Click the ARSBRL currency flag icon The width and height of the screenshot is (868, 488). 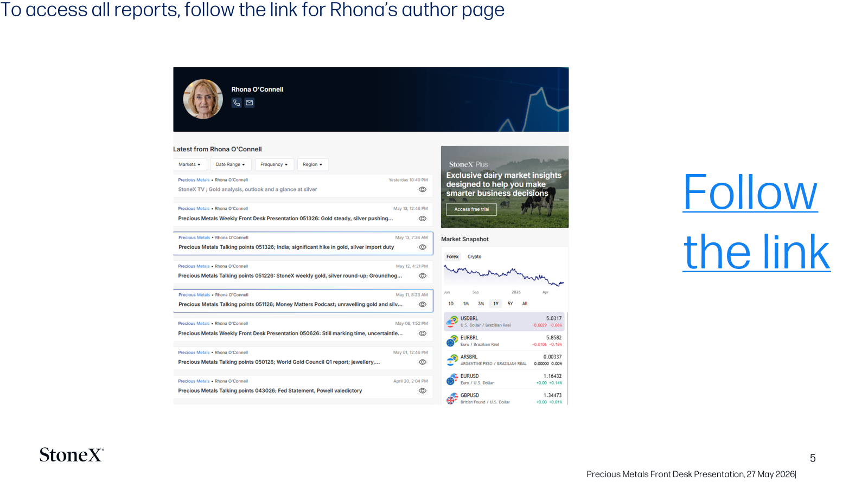coord(452,360)
